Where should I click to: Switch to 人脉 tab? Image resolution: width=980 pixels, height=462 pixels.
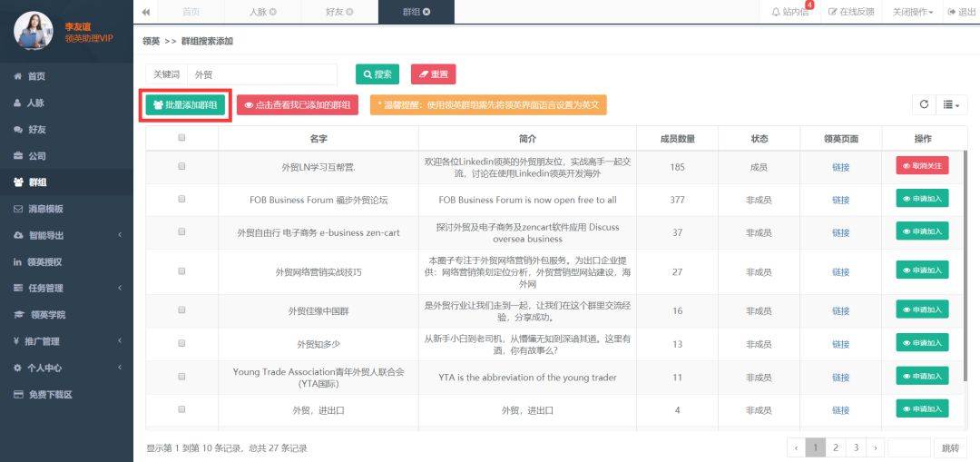258,12
